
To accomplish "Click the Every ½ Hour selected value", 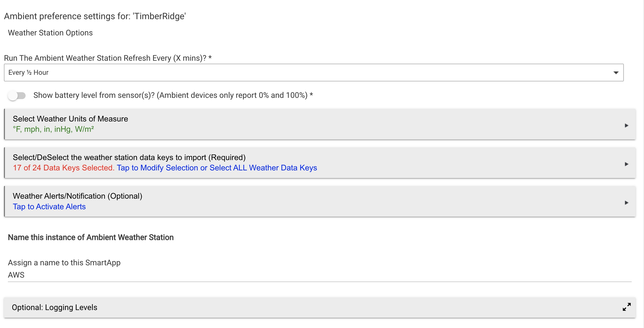I will (x=29, y=73).
